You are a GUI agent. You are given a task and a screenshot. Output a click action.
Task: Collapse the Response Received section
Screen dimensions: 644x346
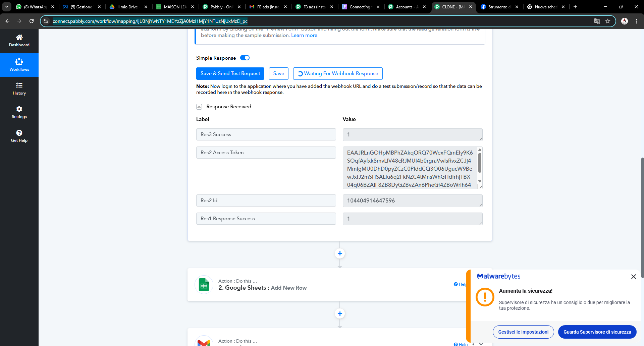click(x=199, y=107)
